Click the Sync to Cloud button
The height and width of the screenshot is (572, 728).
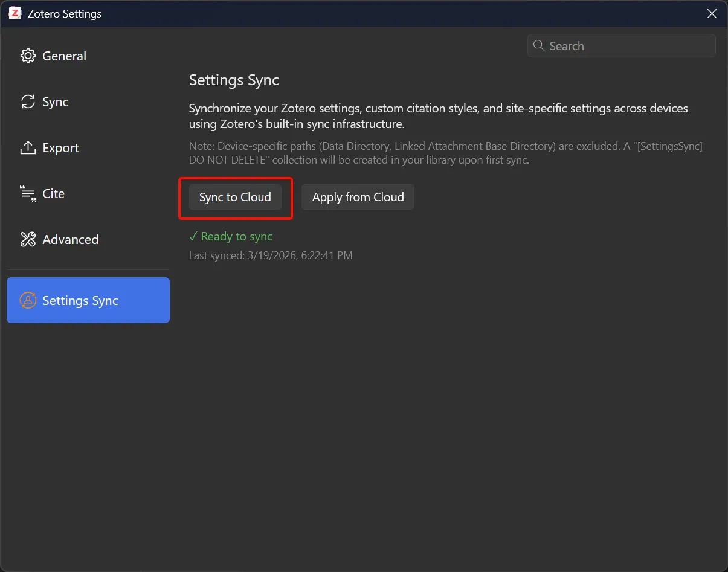pos(235,197)
